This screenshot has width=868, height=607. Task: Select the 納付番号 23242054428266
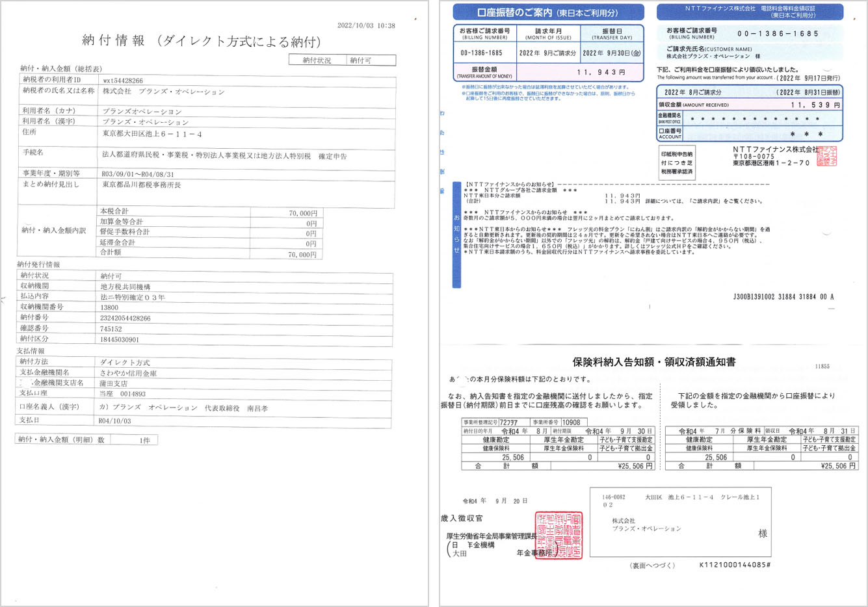pos(125,318)
